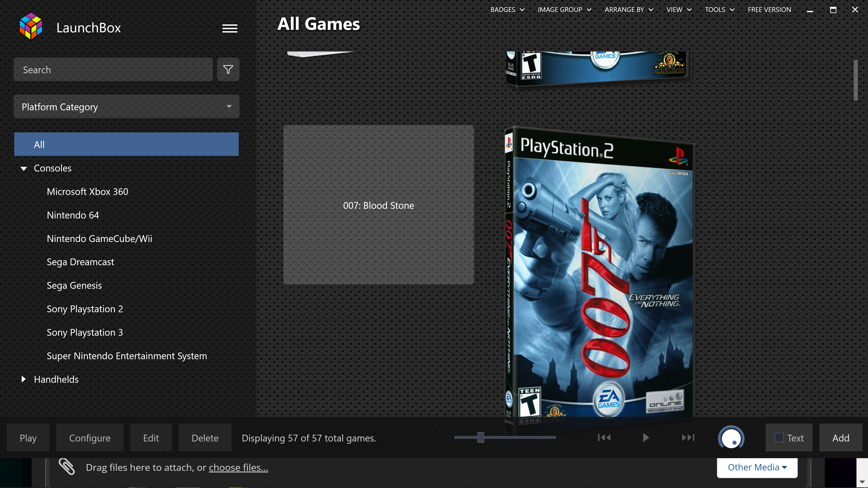Open the Badges menu
The image size is (868, 488).
coord(507,9)
